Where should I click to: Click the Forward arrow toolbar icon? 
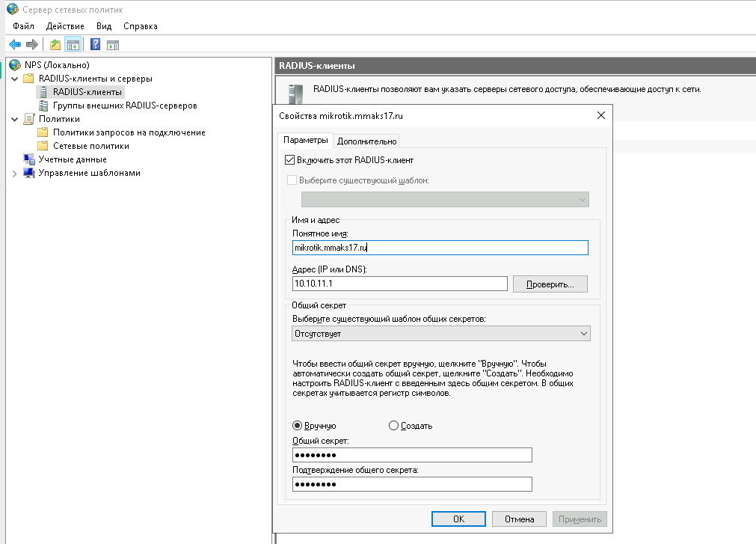pos(31,44)
